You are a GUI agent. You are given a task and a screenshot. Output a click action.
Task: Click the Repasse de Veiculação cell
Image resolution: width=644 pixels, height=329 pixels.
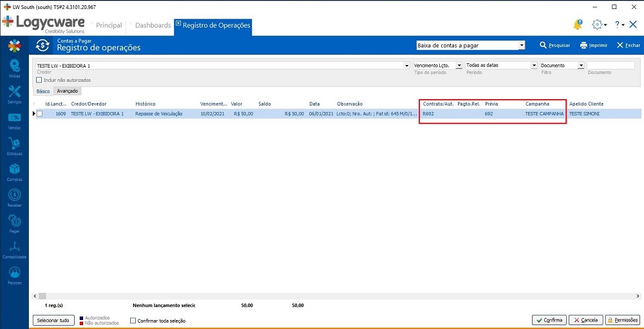tap(159, 114)
